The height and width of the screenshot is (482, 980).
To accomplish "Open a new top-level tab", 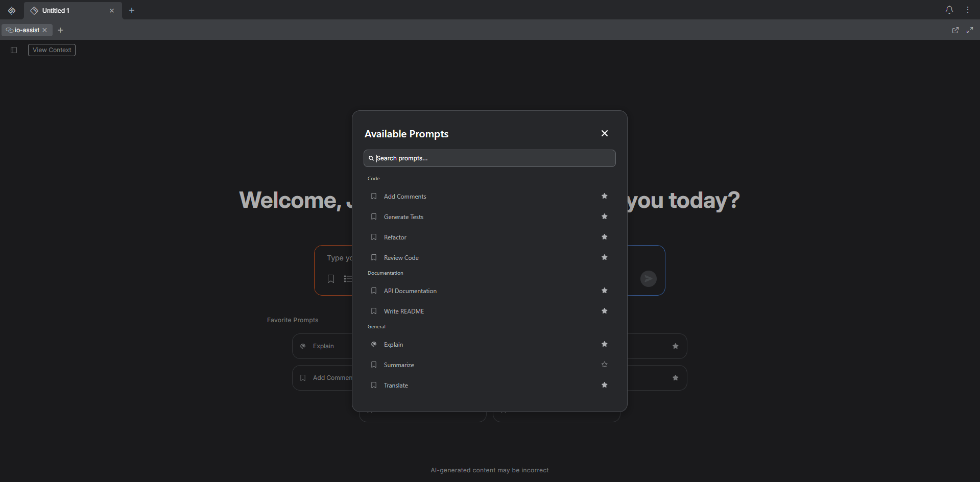I will [132, 10].
